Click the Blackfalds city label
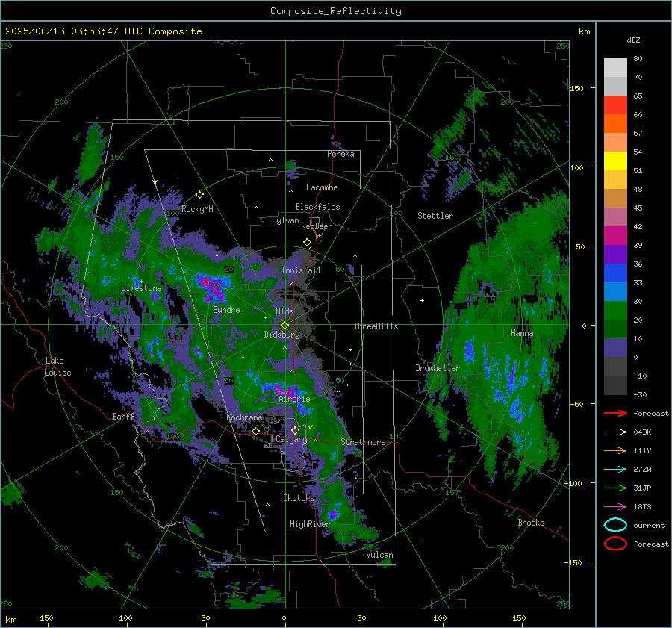 317,207
